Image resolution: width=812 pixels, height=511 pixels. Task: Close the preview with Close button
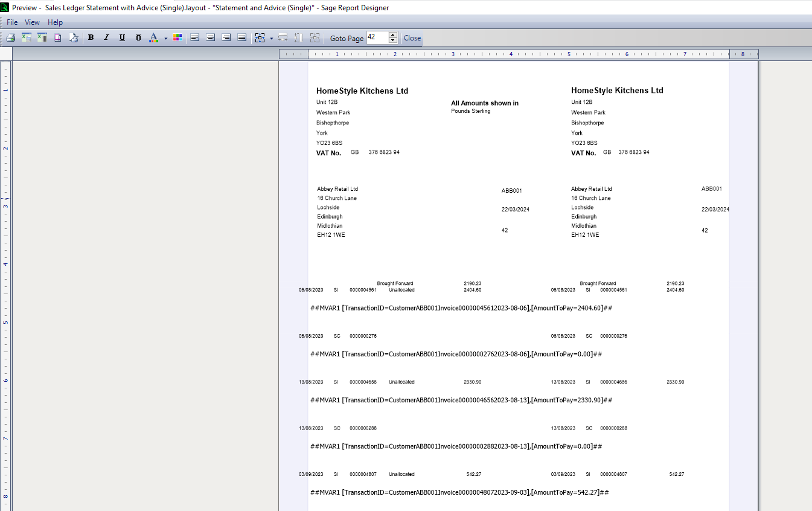[412, 38]
